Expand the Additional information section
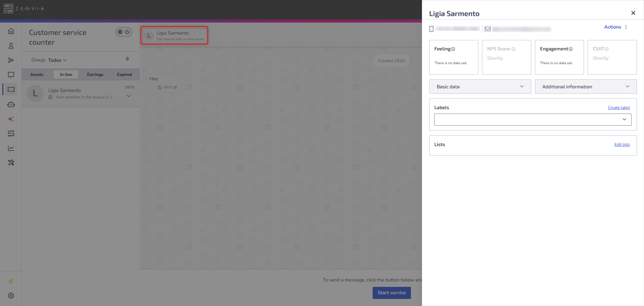Image resolution: width=644 pixels, height=306 pixels. pos(586,87)
